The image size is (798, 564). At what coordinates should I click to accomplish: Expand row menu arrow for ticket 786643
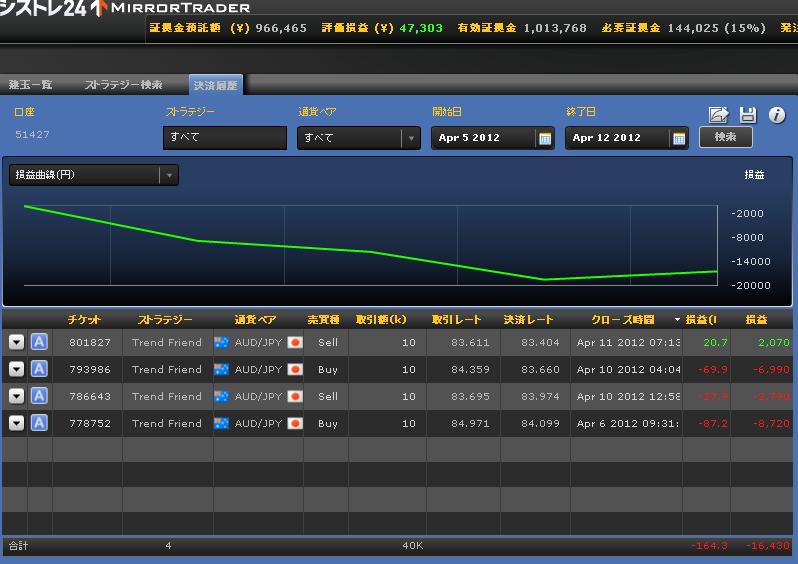[x=16, y=396]
